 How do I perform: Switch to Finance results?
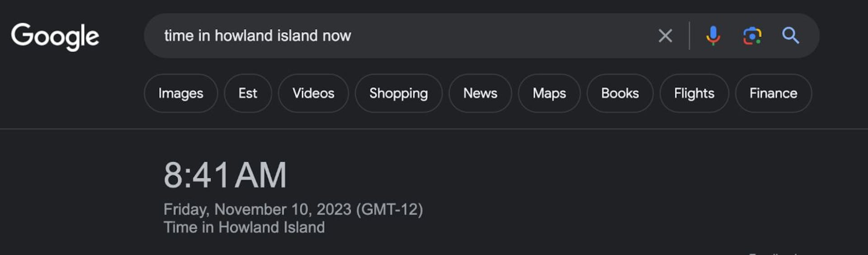click(x=773, y=93)
